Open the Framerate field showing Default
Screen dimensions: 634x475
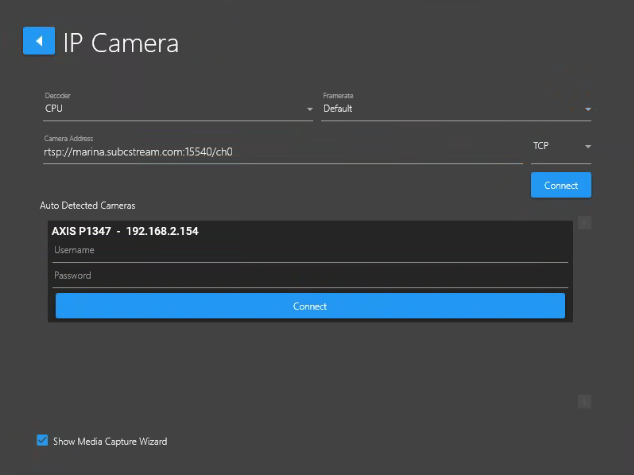point(450,108)
